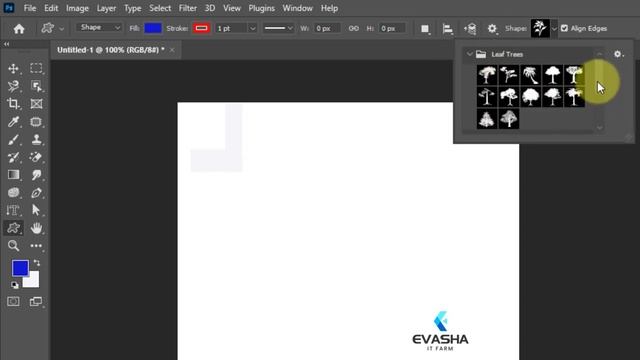Select the Move tool
Image resolution: width=640 pixels, height=360 pixels.
pyautogui.click(x=13, y=69)
